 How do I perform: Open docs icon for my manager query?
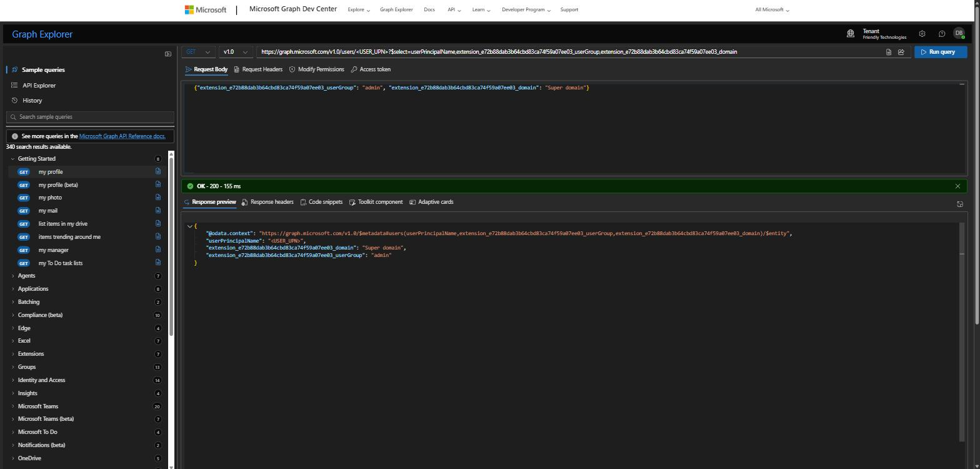point(158,250)
